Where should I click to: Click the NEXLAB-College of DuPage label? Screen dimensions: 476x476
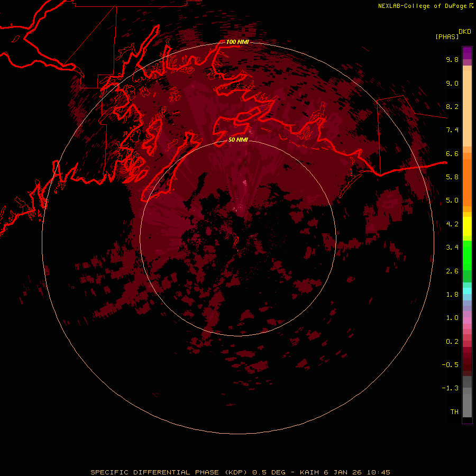(x=426, y=6)
